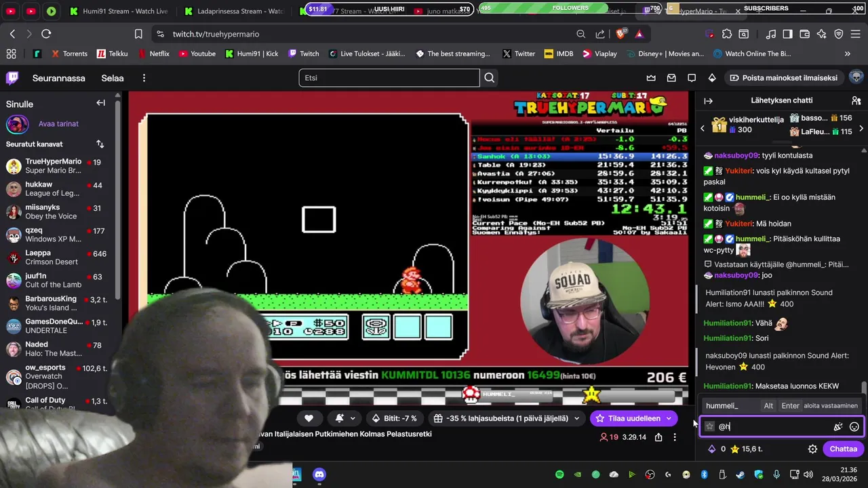This screenshot has width=868, height=488.
Task: Select hummeli_ mention suggestion
Action: point(782,405)
